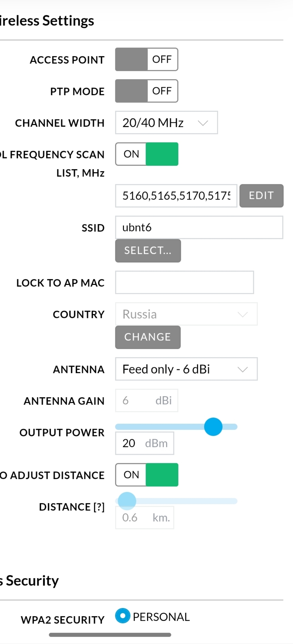Turn off Auto Adjust Distance switch
This screenshot has width=293, height=644.
(x=146, y=475)
